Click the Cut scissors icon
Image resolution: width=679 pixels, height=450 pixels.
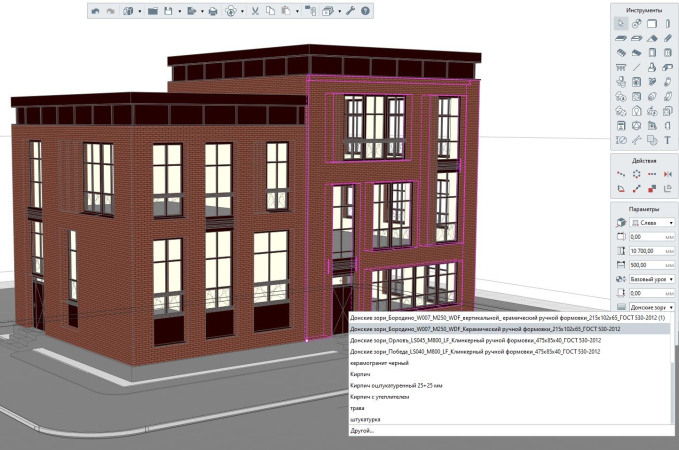pyautogui.click(x=255, y=11)
